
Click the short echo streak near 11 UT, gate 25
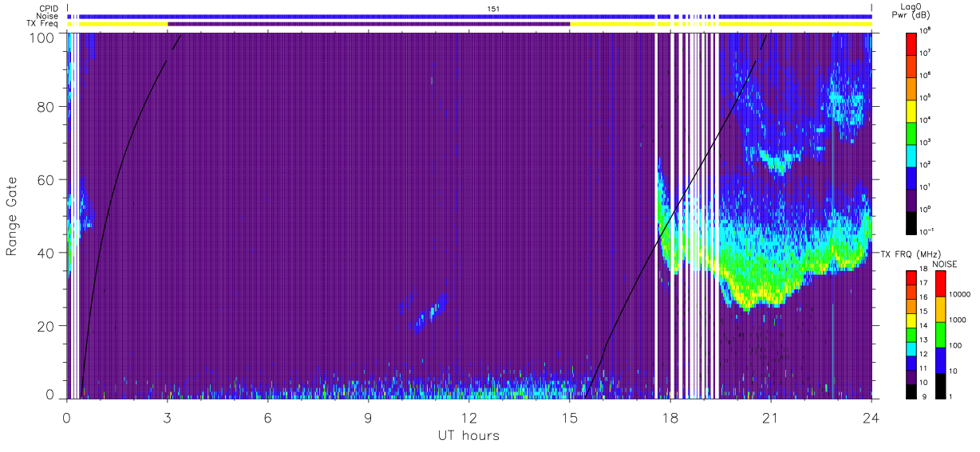431,312
